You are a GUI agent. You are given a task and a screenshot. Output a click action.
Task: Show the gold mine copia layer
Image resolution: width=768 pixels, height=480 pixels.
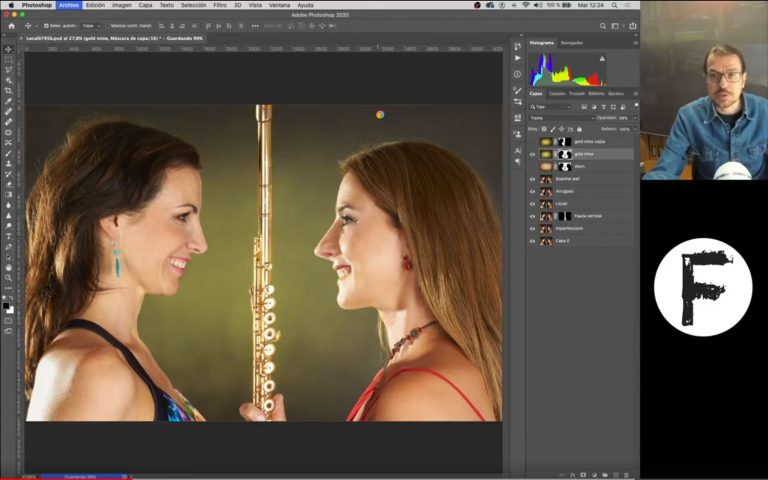pyautogui.click(x=532, y=142)
